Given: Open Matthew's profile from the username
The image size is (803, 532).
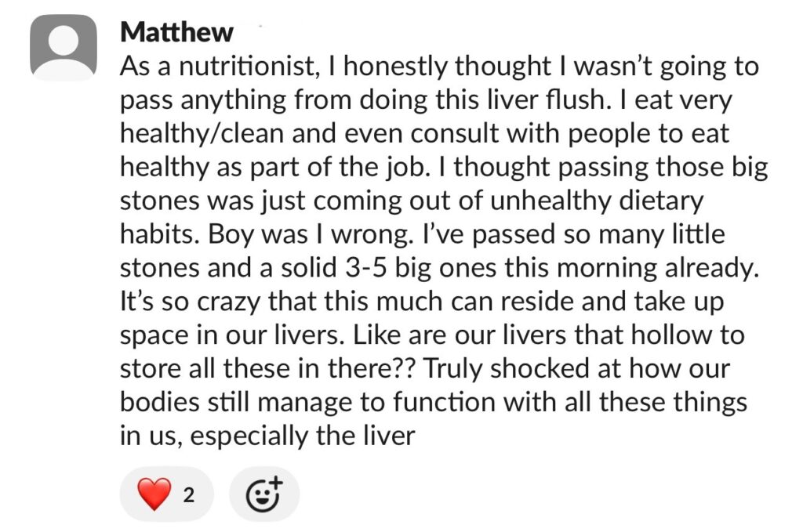Looking at the screenshot, I should pos(177,32).
